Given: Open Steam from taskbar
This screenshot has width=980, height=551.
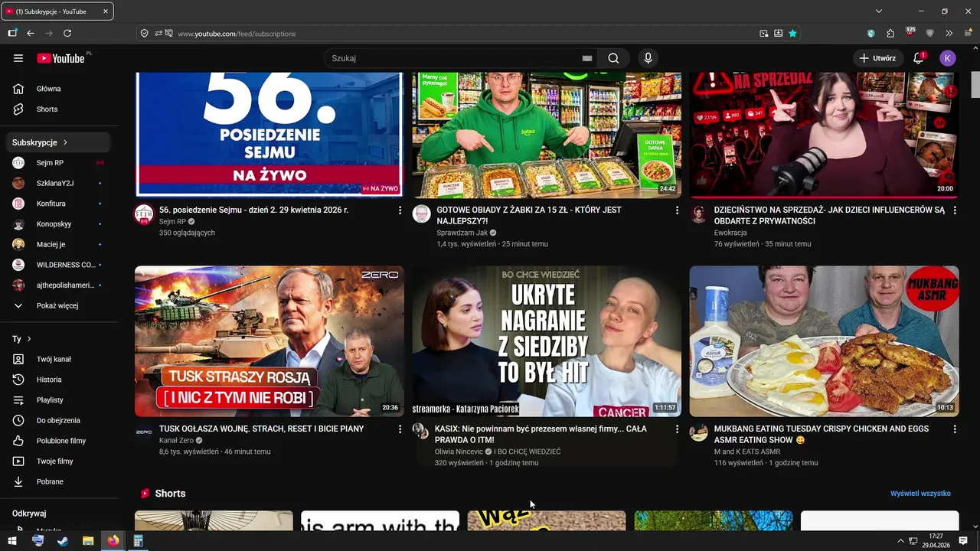Looking at the screenshot, I should click(63, 540).
